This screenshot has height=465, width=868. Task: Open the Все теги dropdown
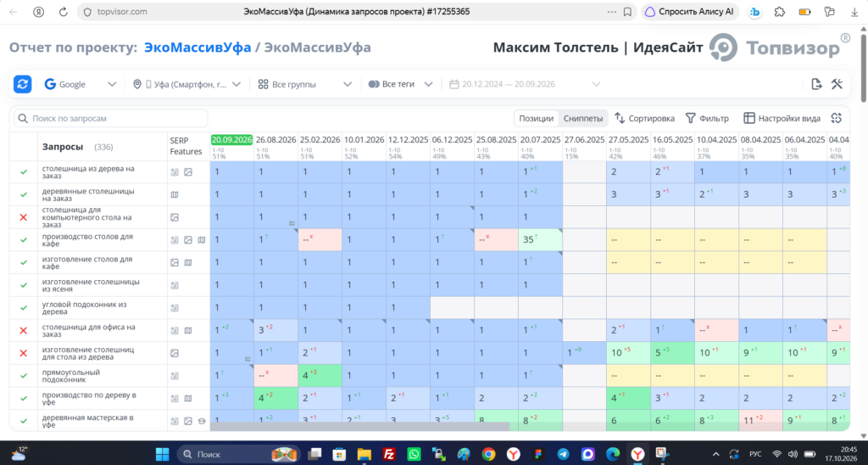coord(400,84)
